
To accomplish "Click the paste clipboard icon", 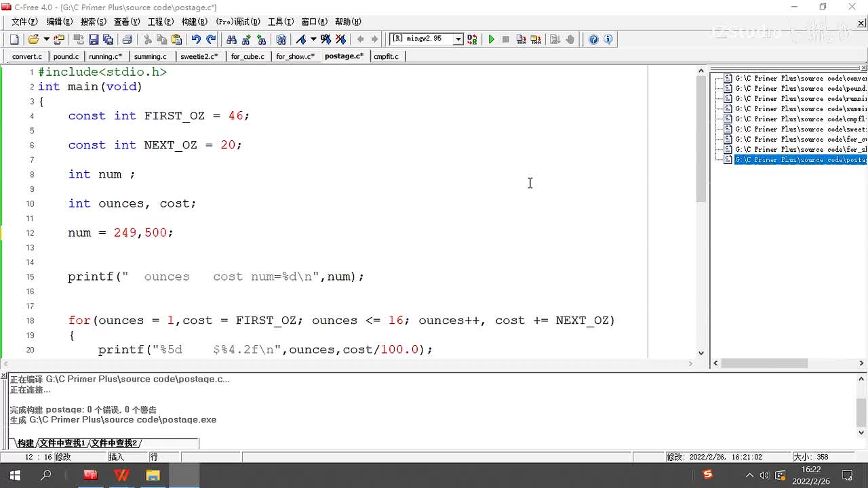I will [x=176, y=39].
